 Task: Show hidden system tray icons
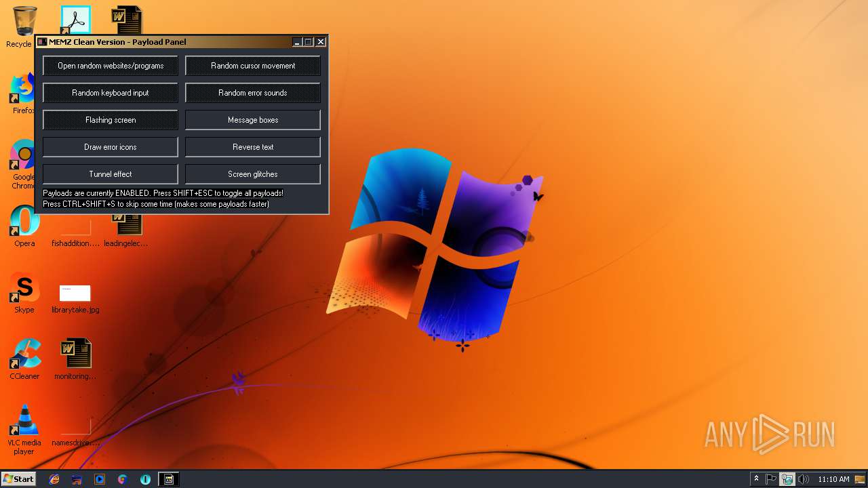[x=756, y=479]
